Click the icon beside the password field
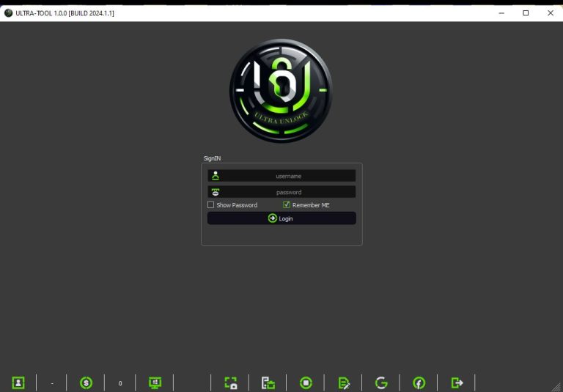Viewport: 563px width, 392px height. click(216, 192)
